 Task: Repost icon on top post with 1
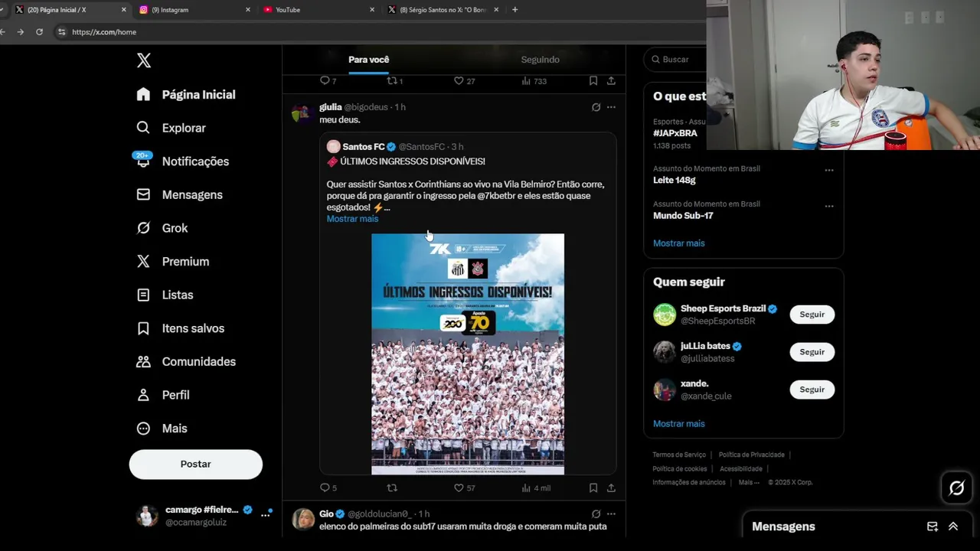(392, 80)
